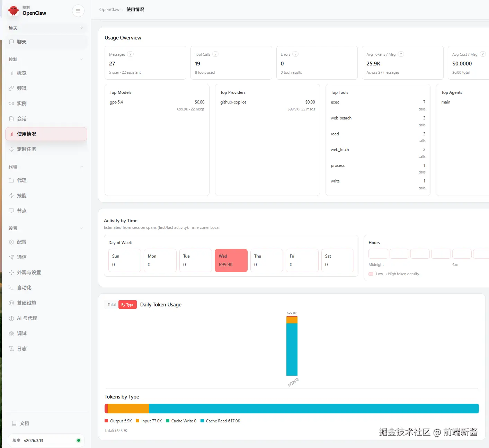Viewport: 489px width, 448px height.
Task: Click the OpenClaw breadcrumb link
Action: (109, 10)
